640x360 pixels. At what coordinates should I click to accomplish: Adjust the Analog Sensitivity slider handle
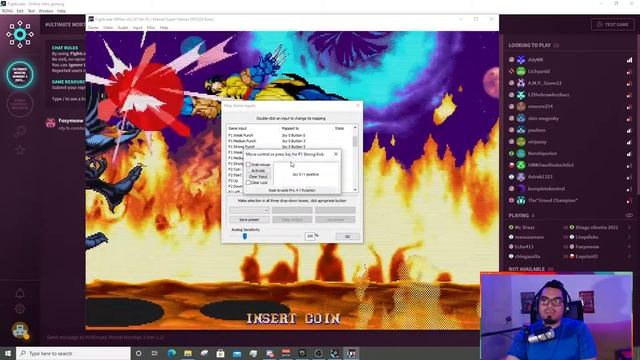244,236
